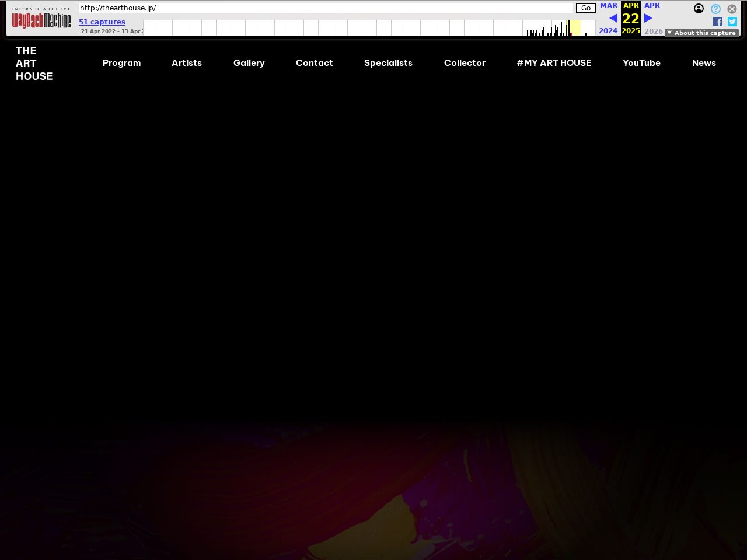Click THE ART HOUSE logo

(34, 64)
